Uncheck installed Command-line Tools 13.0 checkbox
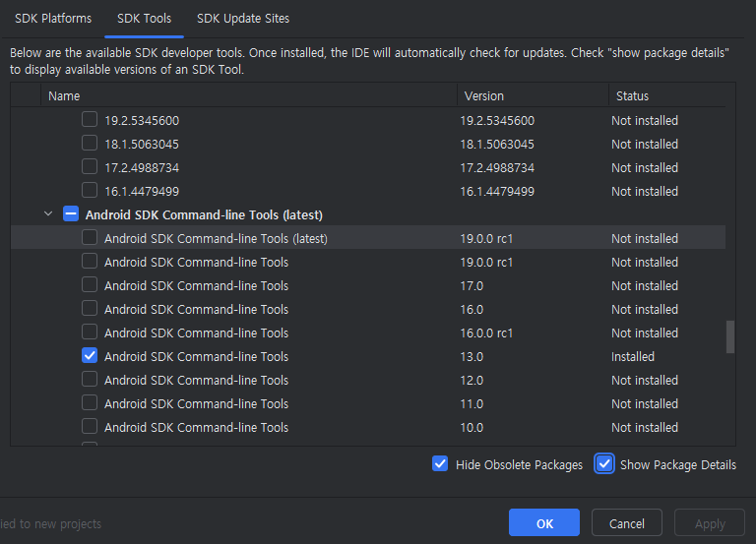This screenshot has width=756, height=544. point(90,355)
